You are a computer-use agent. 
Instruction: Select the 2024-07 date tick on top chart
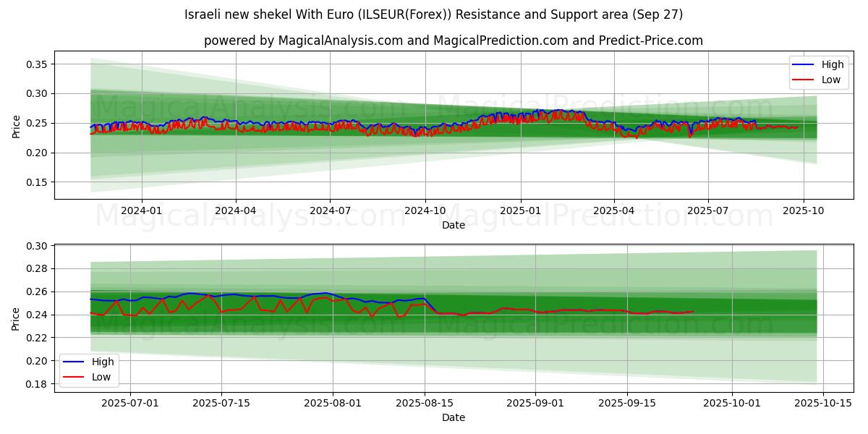point(330,210)
